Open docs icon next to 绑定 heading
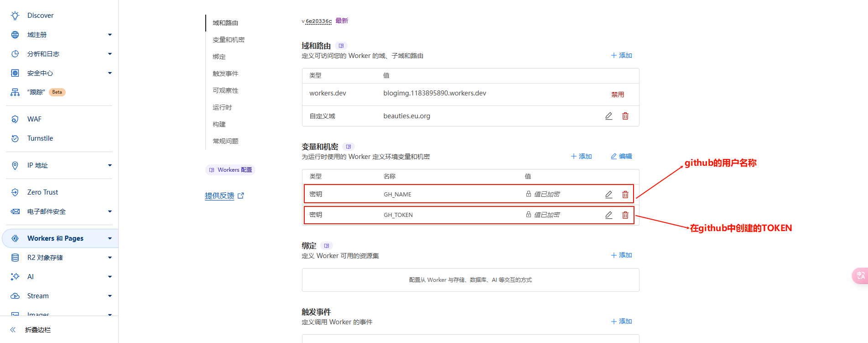The height and width of the screenshot is (343, 868). tap(327, 246)
